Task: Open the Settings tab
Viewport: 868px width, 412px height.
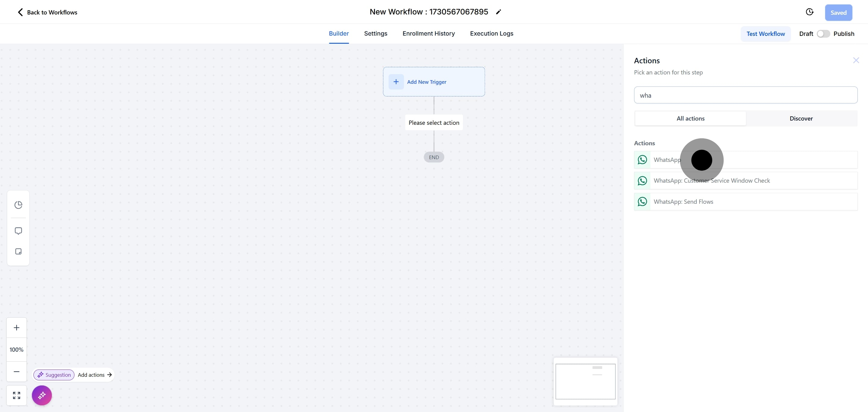Action: click(x=375, y=33)
